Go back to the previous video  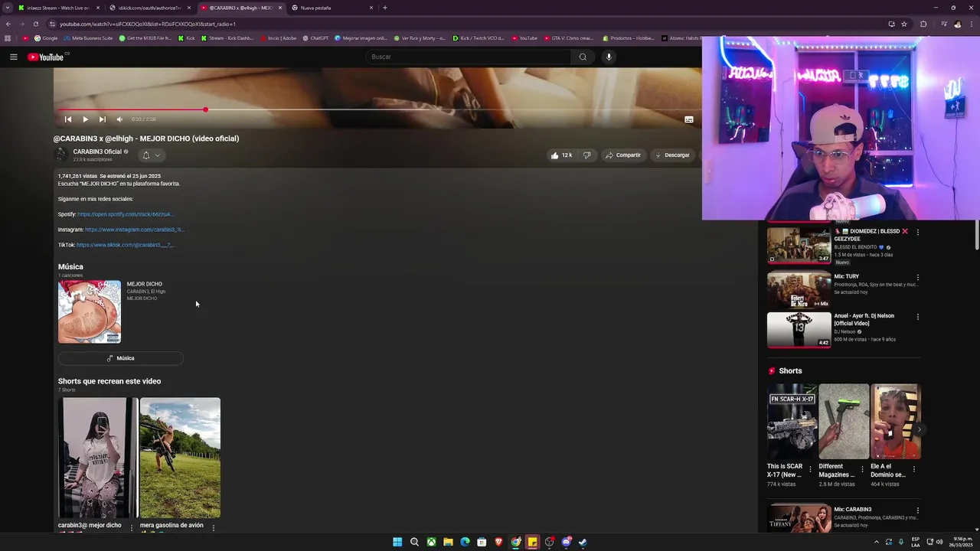67,119
